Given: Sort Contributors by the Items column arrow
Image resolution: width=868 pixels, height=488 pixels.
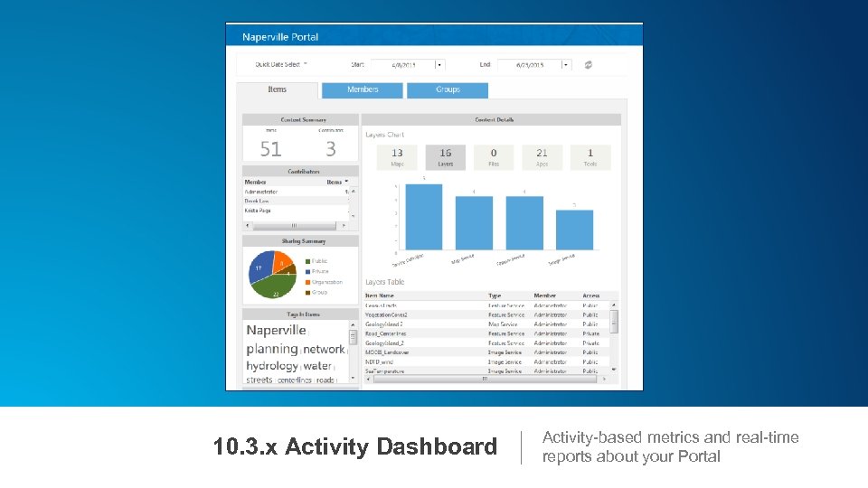Looking at the screenshot, I should (346, 182).
